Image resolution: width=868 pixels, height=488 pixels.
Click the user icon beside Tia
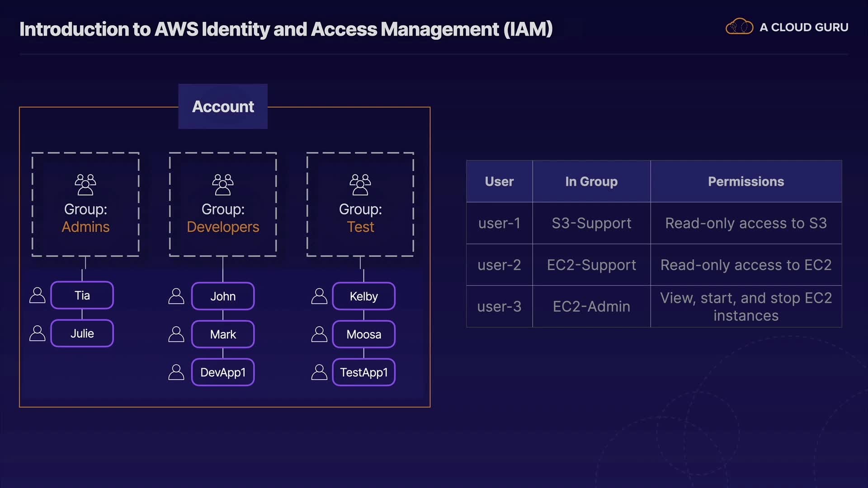click(x=38, y=296)
